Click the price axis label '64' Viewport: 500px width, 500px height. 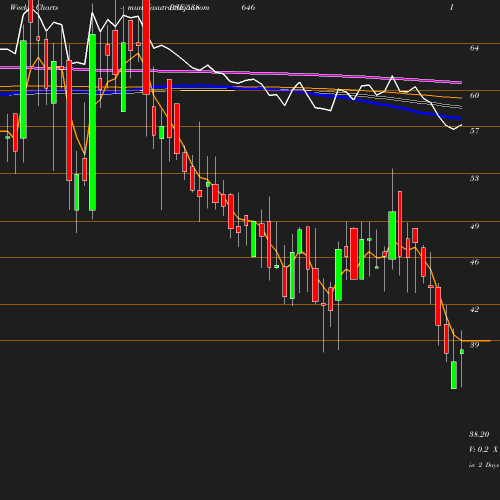tap(474, 48)
